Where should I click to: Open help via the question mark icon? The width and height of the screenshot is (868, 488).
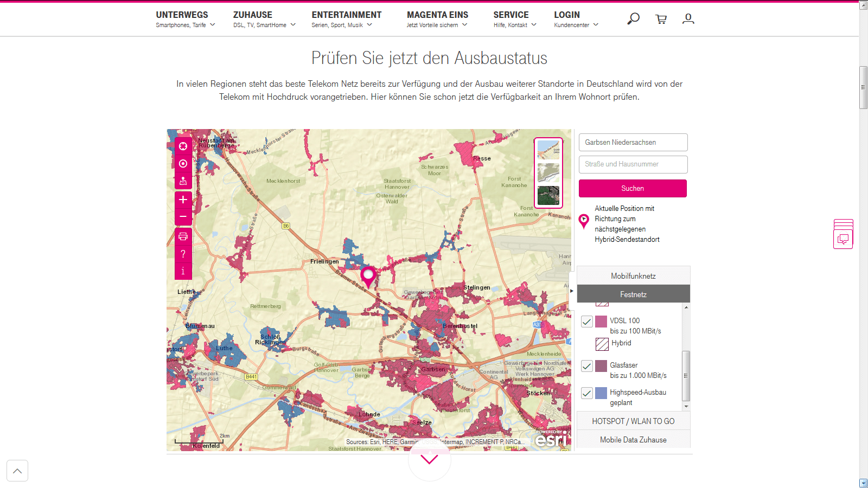click(183, 254)
